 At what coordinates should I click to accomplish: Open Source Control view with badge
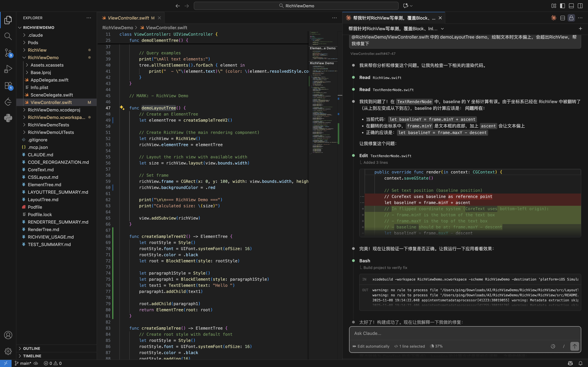[8, 53]
